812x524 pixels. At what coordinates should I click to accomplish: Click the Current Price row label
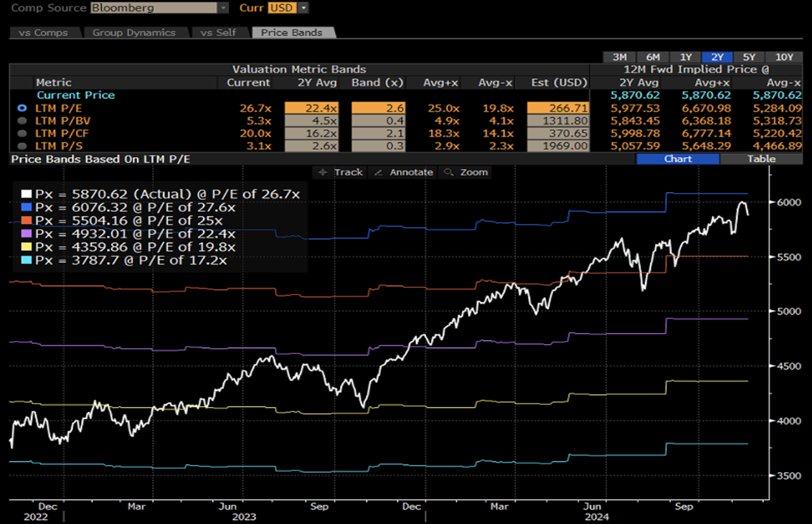pyautogui.click(x=75, y=95)
